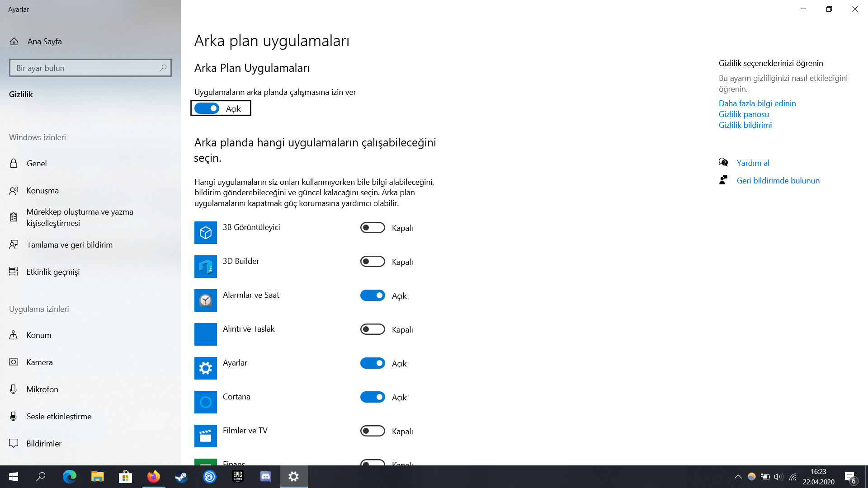Expand the hidden system tray icons arrow

coord(738,477)
